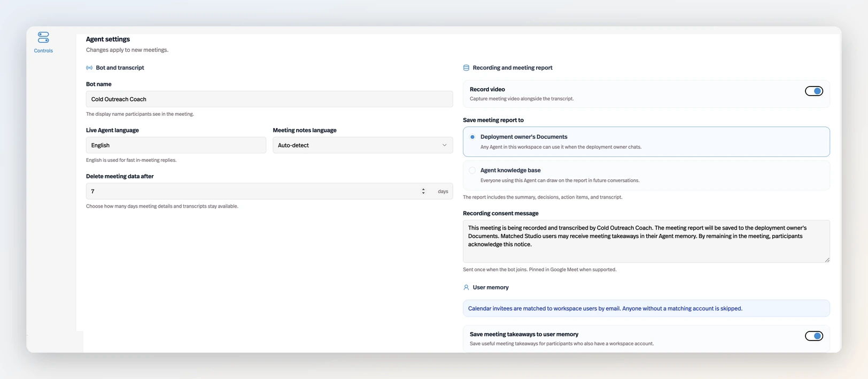Select Deployment owner's Documents radio option
The image size is (868, 379).
[472, 137]
